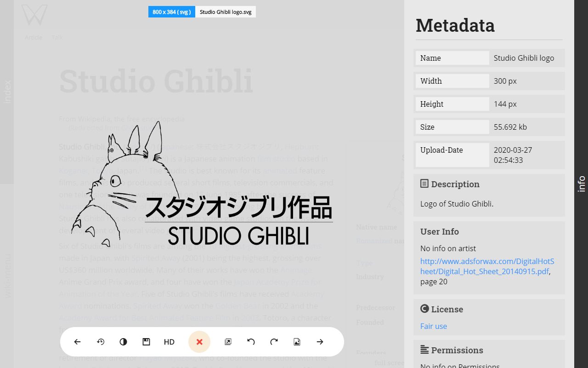Viewport: 588px width, 368px height.
Task: Go to next image with right arrow
Action: click(320, 342)
